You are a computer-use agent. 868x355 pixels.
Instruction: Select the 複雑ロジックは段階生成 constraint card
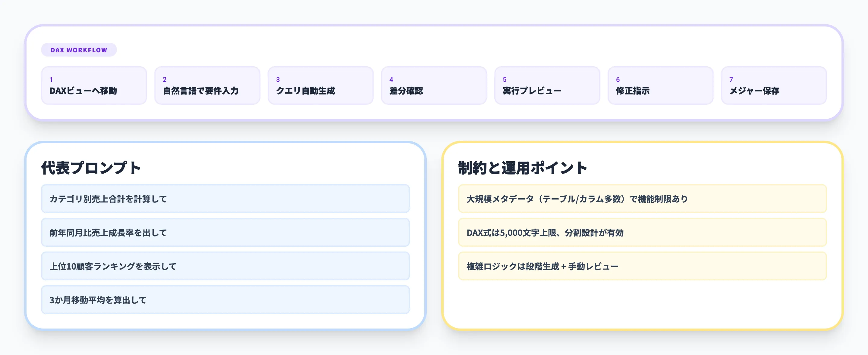click(x=642, y=266)
